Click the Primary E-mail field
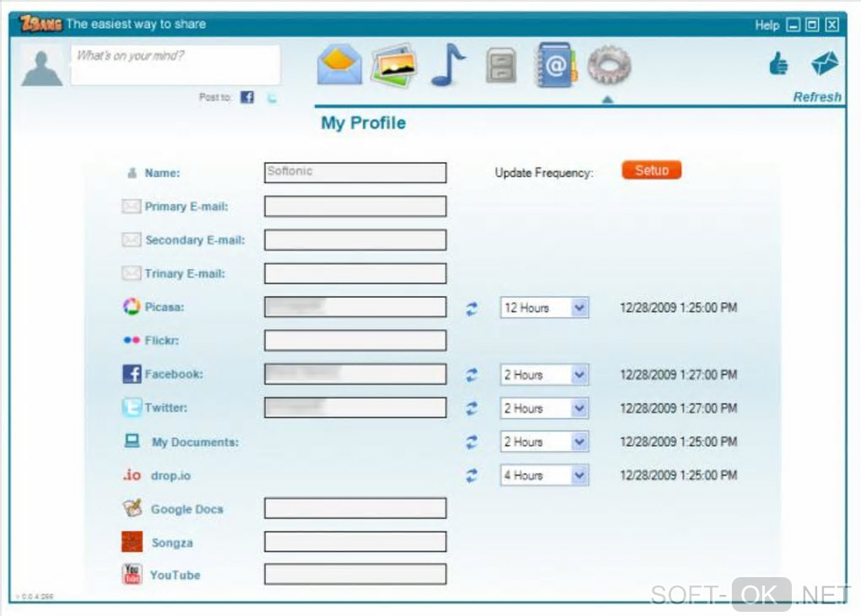Screen dimensions: 861x616 tap(355, 207)
